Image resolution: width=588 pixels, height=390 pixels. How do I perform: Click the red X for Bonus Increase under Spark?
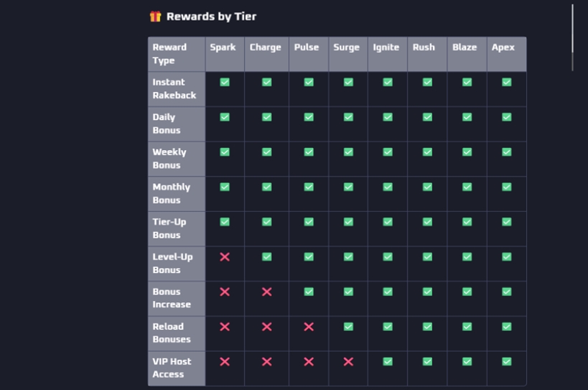(225, 292)
